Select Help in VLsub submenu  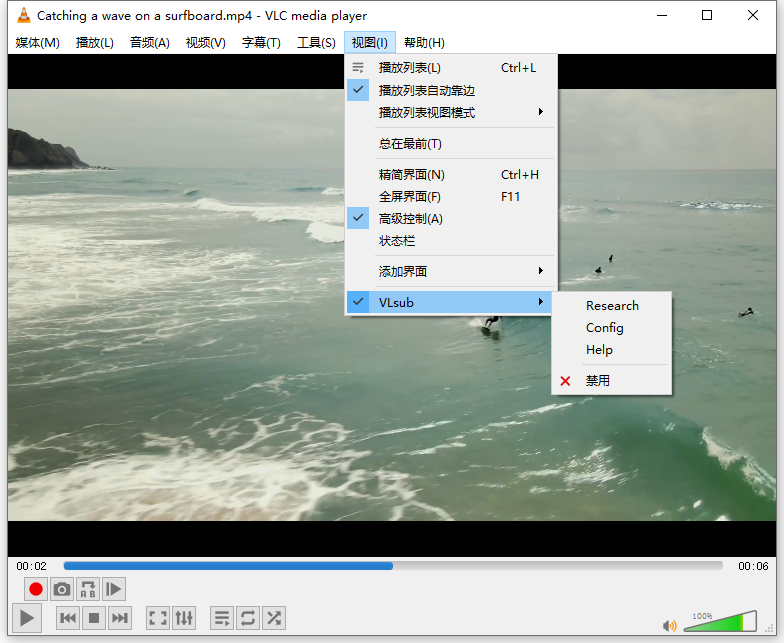tap(612, 350)
